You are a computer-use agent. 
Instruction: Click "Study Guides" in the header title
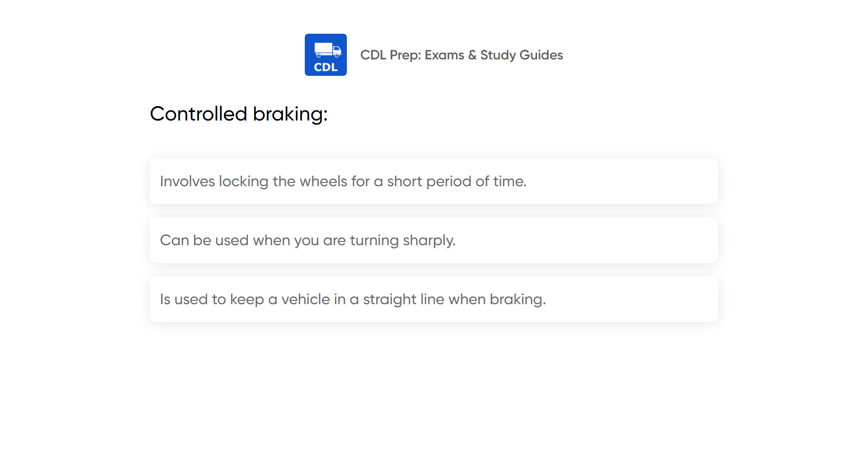pyautogui.click(x=522, y=55)
